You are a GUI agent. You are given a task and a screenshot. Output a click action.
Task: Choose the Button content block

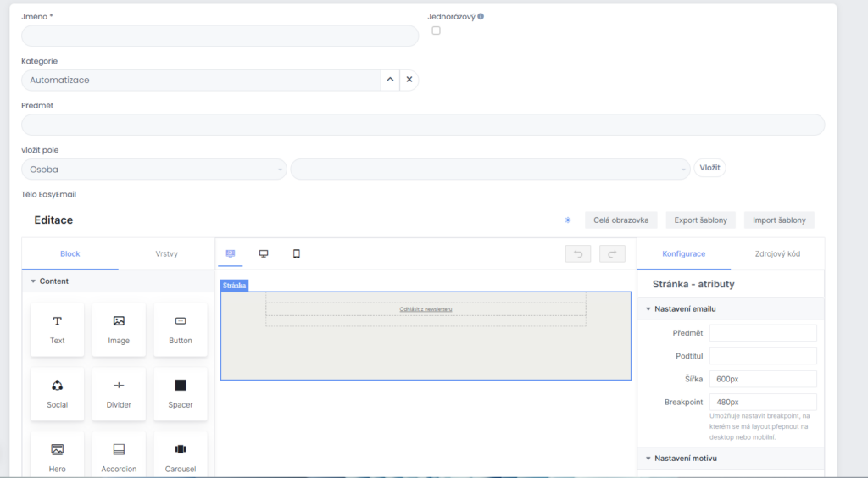click(181, 330)
